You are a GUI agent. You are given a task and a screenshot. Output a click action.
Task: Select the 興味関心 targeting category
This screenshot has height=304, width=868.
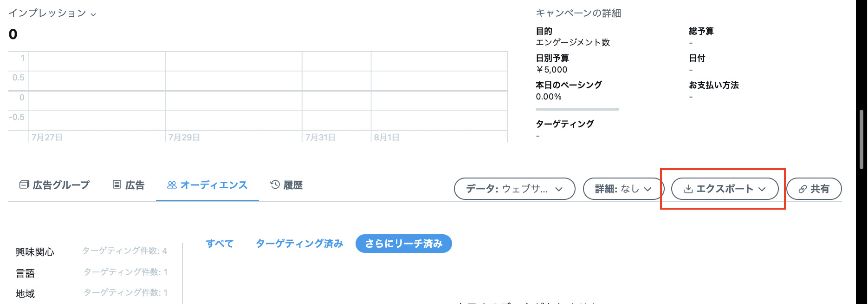point(35,252)
